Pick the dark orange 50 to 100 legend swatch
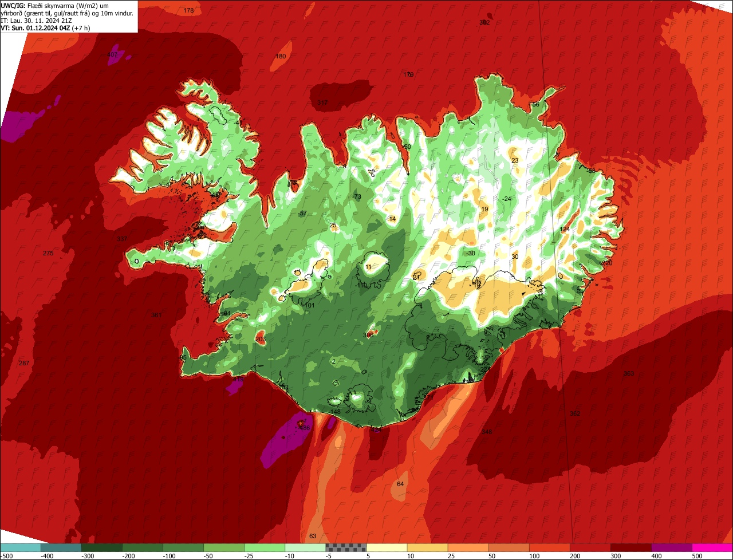Viewport: 733px width, 560px height. tap(509, 547)
